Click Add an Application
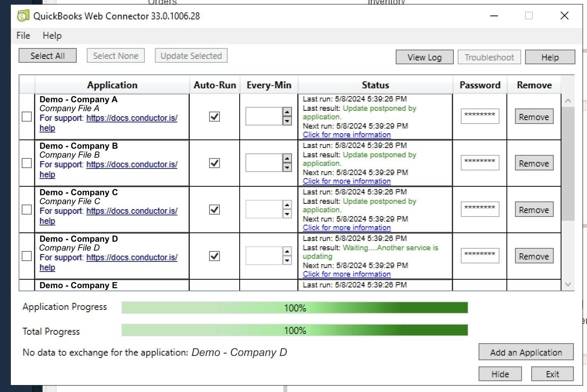 pos(526,352)
